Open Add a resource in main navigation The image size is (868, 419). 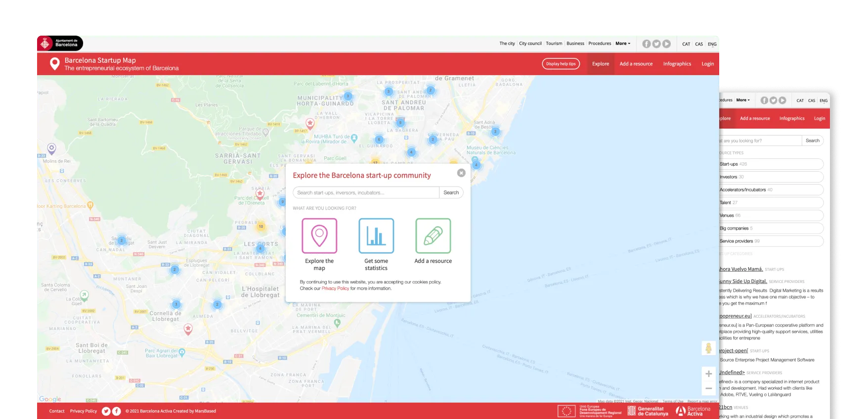pyautogui.click(x=636, y=64)
